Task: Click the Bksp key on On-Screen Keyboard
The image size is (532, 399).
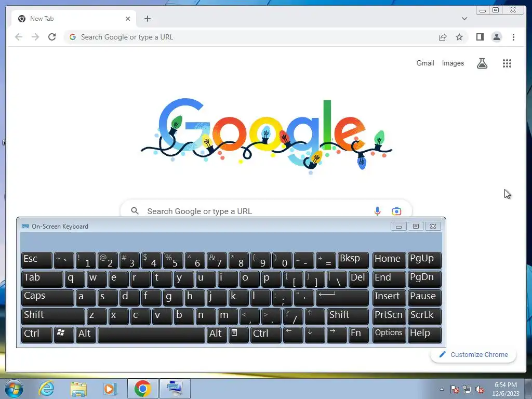Action: pos(353,260)
